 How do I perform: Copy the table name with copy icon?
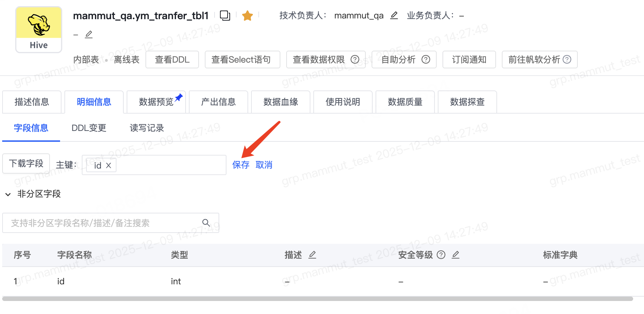[225, 16]
